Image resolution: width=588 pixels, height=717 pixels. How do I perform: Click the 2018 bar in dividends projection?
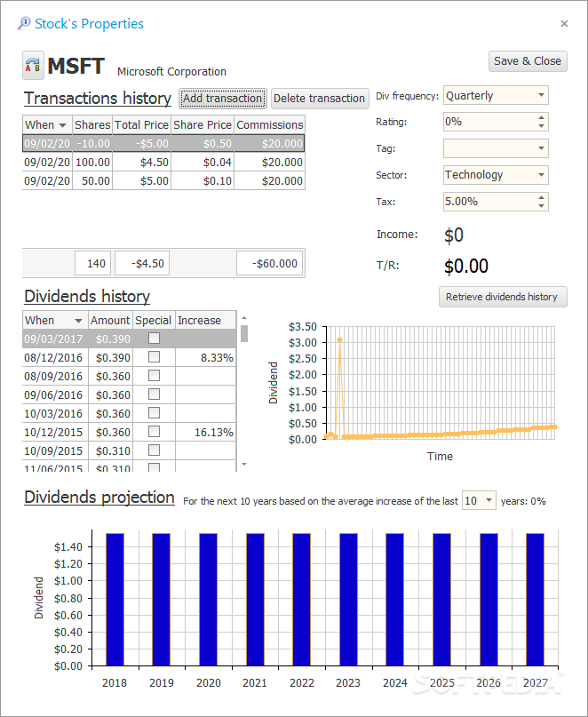[115, 599]
